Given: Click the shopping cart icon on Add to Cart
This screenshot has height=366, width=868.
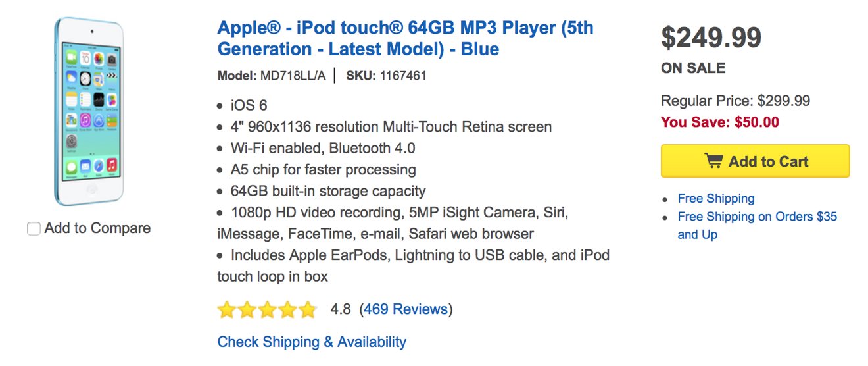Looking at the screenshot, I should [x=713, y=161].
